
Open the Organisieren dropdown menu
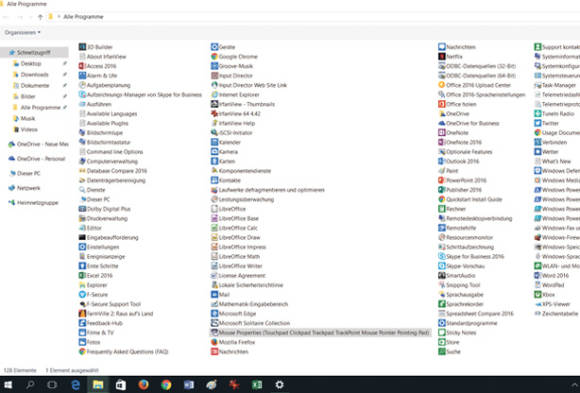point(22,33)
